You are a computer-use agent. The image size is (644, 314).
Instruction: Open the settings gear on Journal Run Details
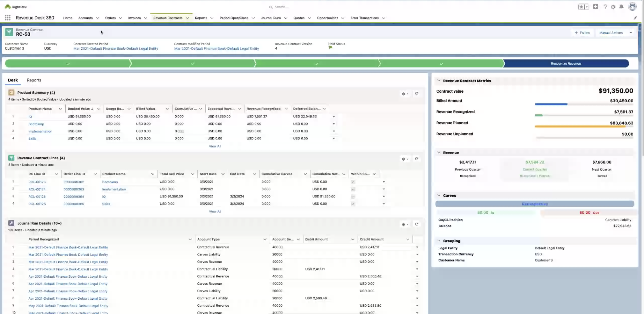point(404,224)
